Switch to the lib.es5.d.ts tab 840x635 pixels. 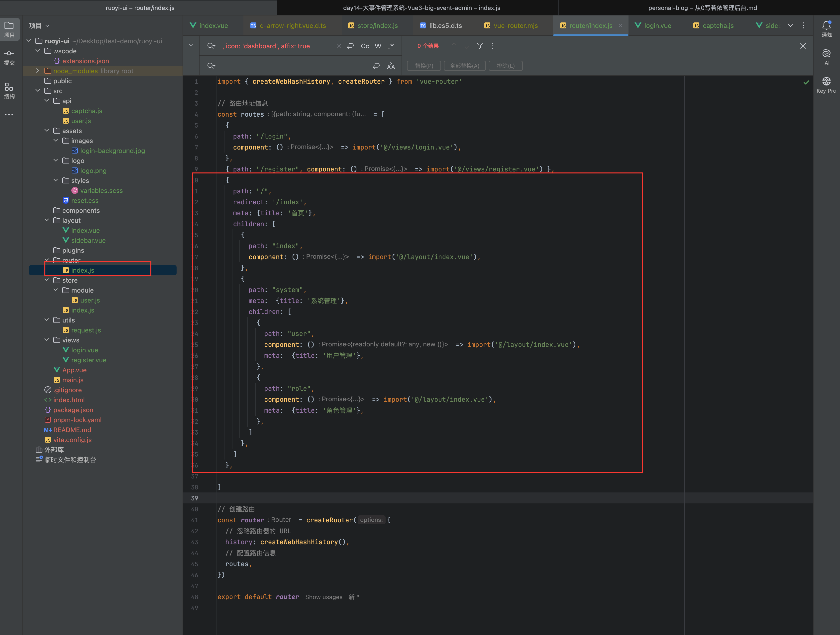[441, 25]
